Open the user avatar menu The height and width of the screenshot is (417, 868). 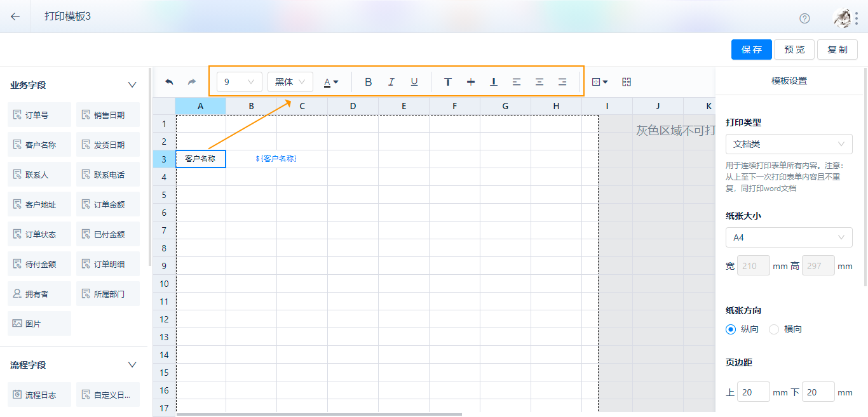pos(843,18)
